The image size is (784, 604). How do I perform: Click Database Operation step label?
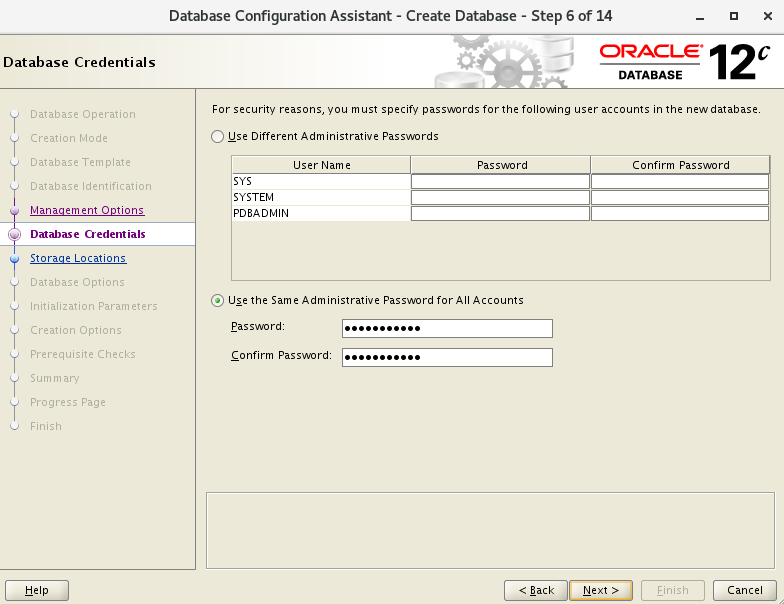click(x=82, y=114)
